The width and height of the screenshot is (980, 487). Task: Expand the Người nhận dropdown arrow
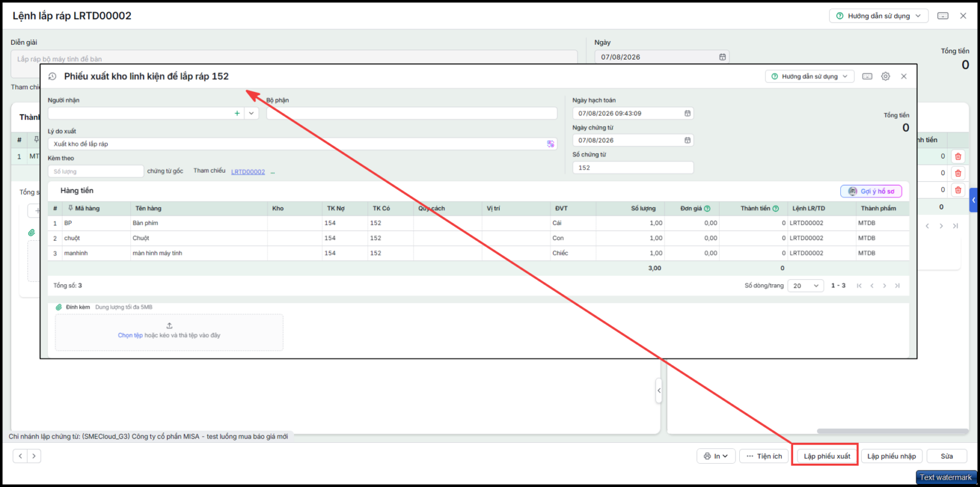251,113
